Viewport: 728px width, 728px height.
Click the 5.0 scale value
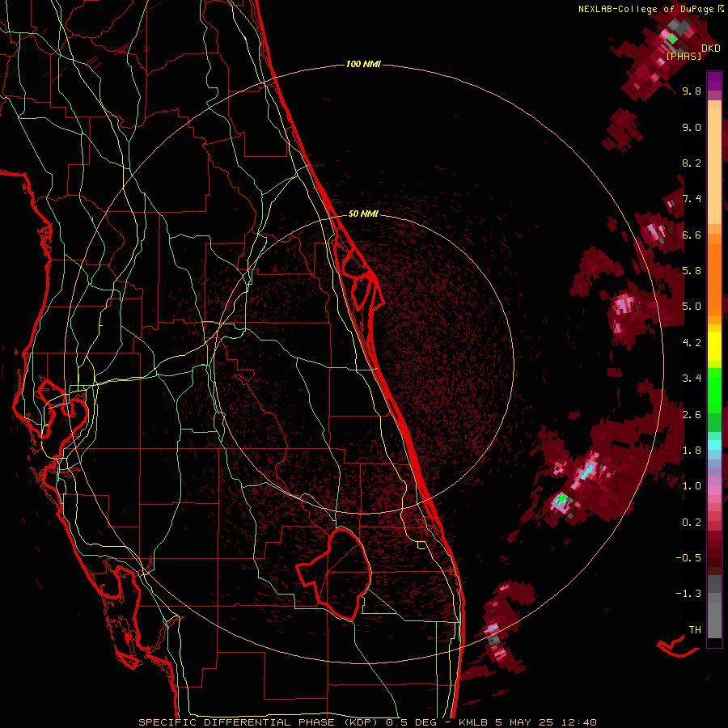(692, 307)
